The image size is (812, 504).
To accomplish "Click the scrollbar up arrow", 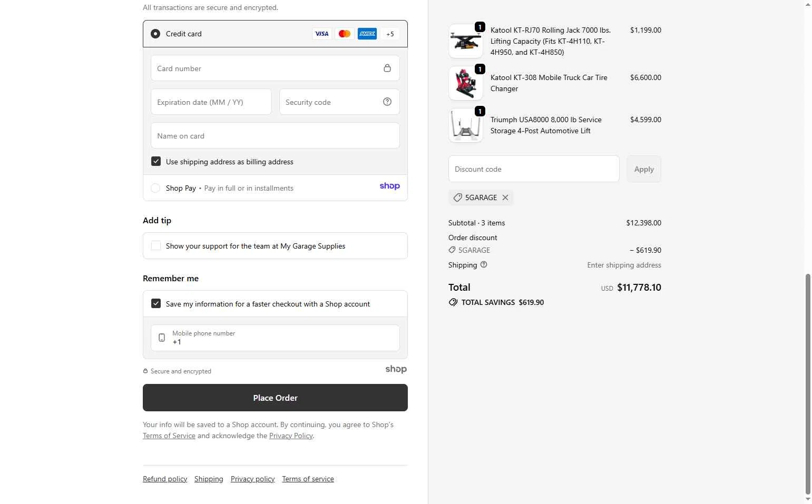I will pyautogui.click(x=808, y=4).
